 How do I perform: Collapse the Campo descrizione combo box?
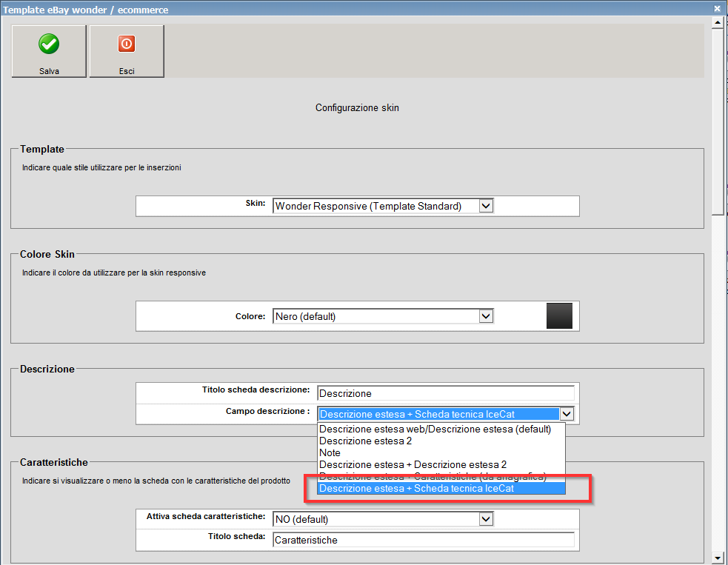[x=567, y=414]
